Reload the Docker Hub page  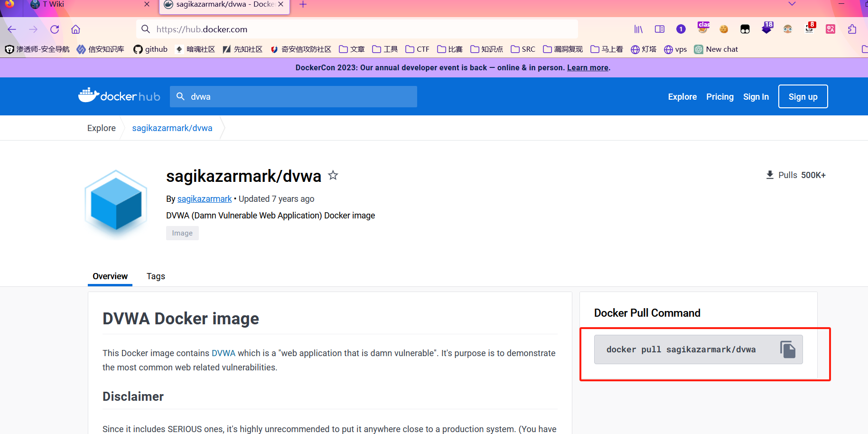(55, 29)
